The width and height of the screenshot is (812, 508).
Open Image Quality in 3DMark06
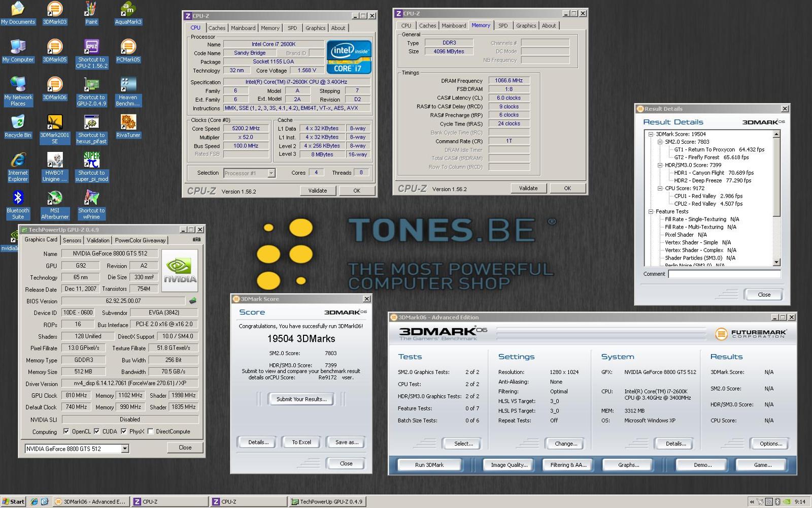pyautogui.click(x=509, y=465)
